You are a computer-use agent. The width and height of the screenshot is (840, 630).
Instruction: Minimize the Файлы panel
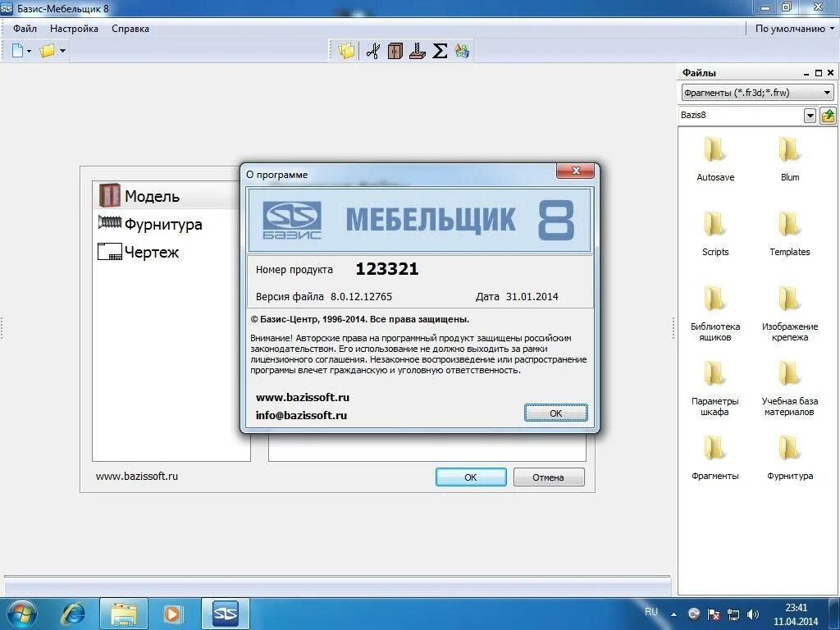[806, 73]
